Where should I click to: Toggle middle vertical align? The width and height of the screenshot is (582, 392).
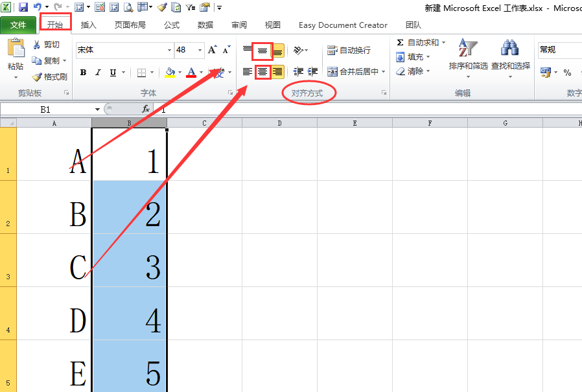tap(262, 51)
